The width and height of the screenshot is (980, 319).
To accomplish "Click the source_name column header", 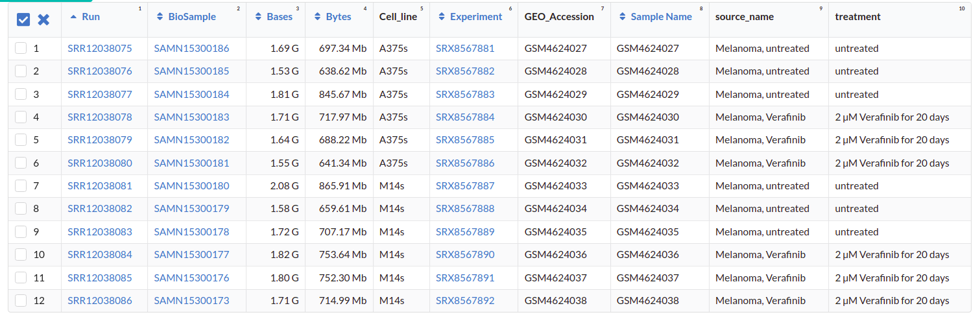I will pos(745,17).
